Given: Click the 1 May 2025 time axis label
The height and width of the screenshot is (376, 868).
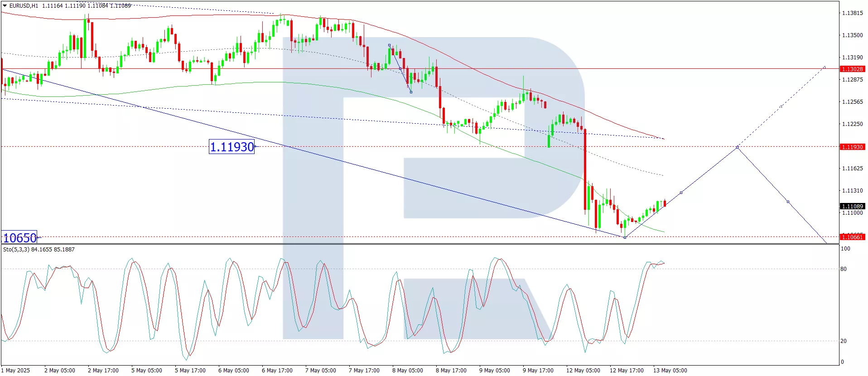Looking at the screenshot, I should point(16,371).
